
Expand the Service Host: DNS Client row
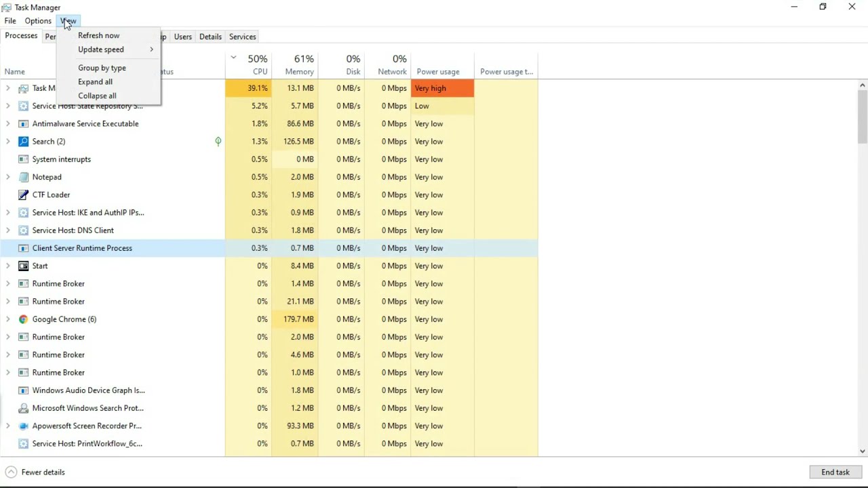[x=8, y=230]
